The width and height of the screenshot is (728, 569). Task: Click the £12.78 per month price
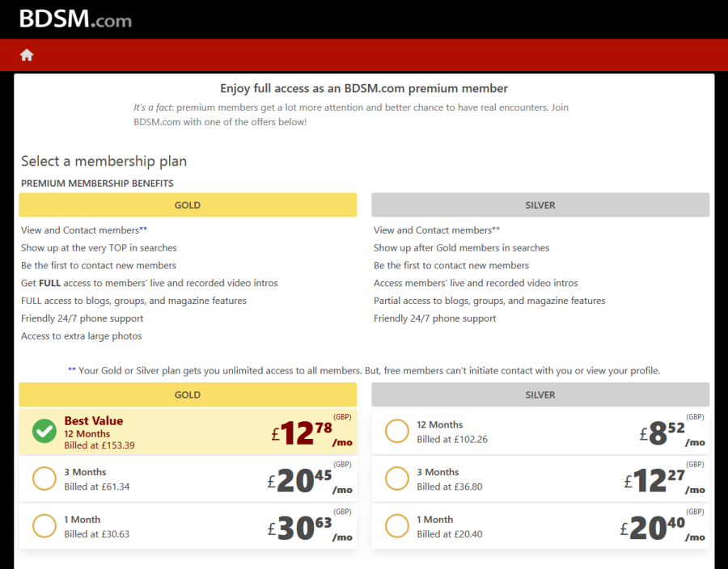point(311,432)
